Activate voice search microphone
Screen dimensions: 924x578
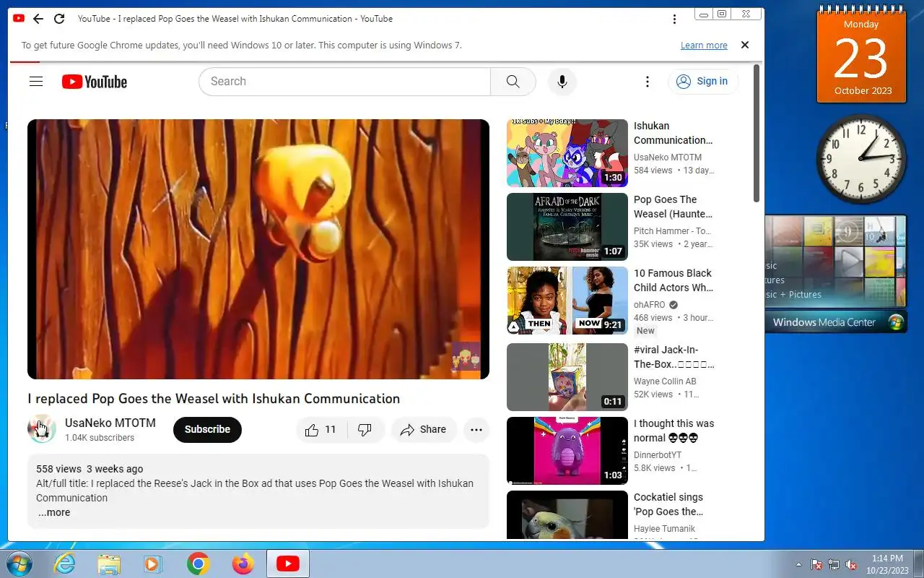click(562, 82)
